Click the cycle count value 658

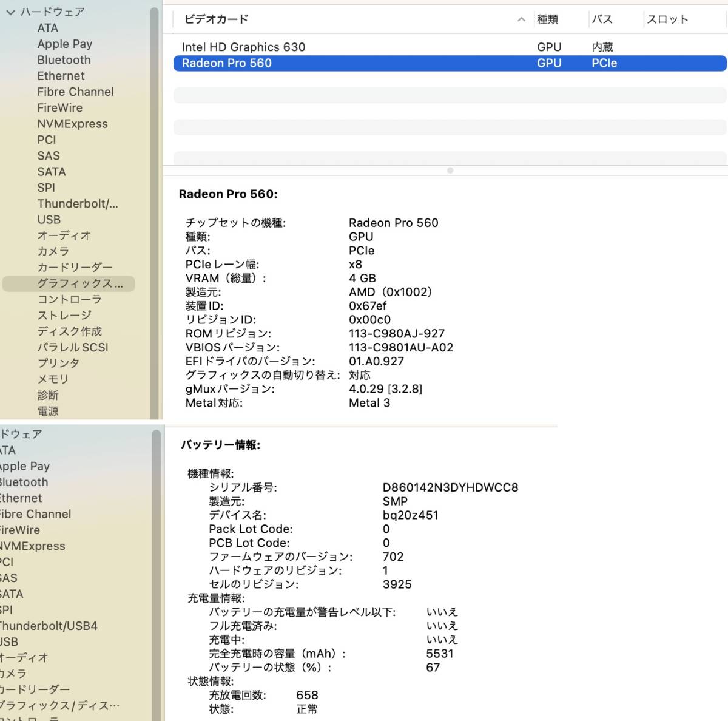point(307,696)
